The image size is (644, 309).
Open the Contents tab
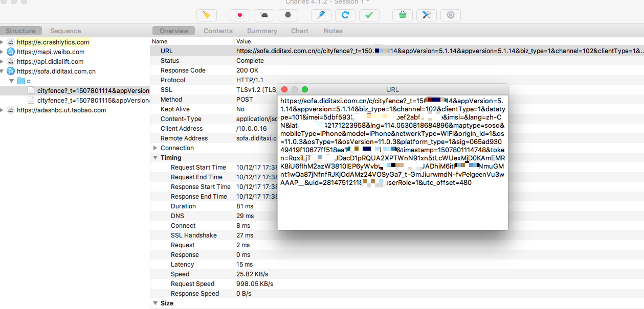pyautogui.click(x=218, y=31)
